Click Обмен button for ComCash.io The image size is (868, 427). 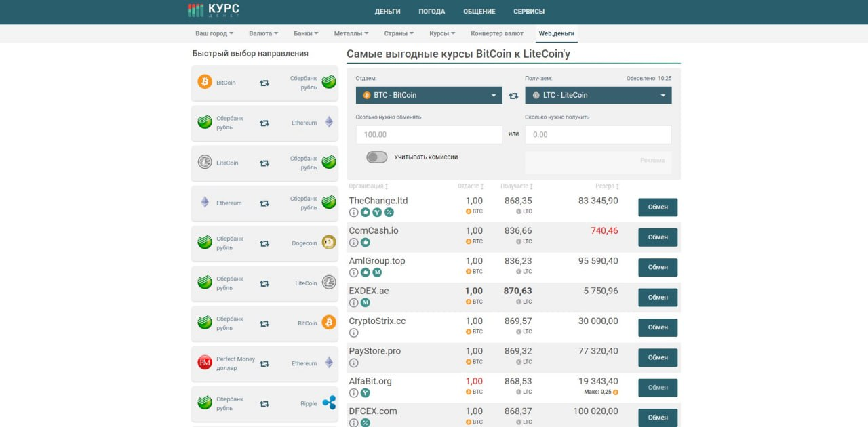tap(658, 237)
